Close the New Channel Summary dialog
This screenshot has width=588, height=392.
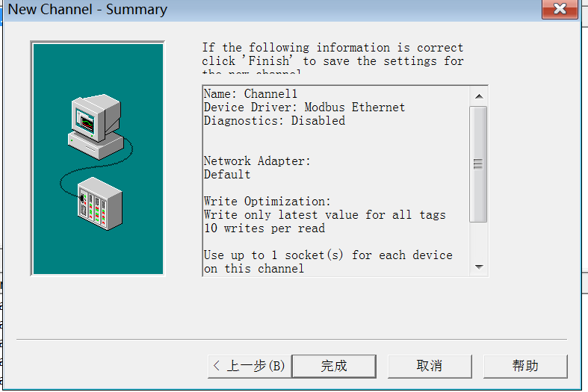pyautogui.click(x=559, y=10)
